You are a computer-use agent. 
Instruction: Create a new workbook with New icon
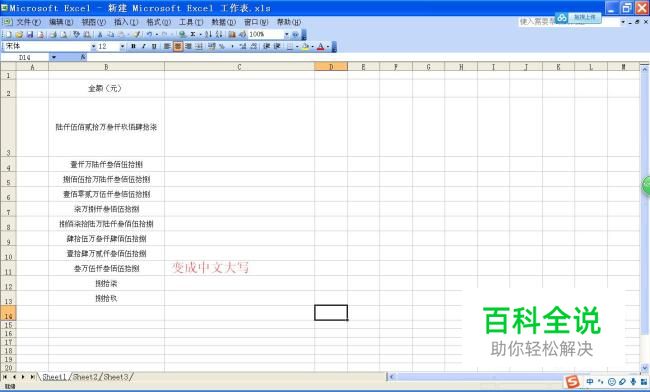[8, 35]
